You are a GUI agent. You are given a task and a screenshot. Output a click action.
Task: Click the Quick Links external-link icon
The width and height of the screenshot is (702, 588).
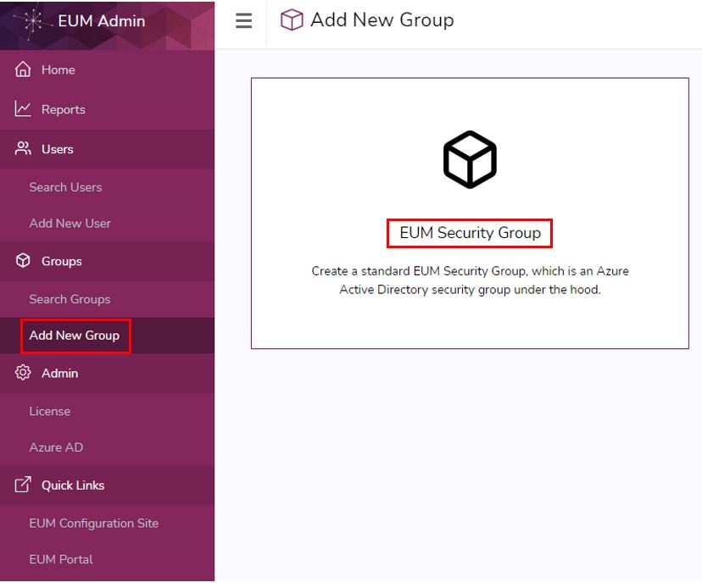tap(23, 484)
